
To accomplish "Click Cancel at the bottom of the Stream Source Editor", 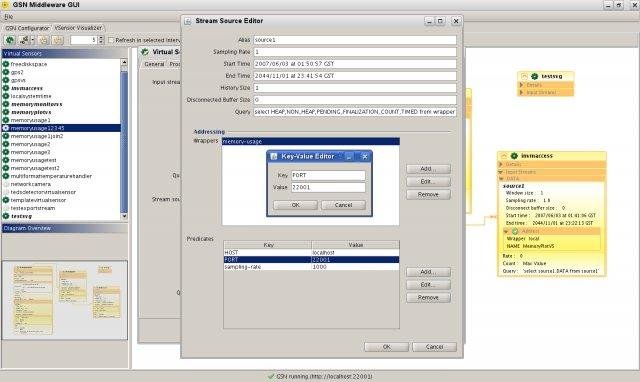I will click(x=434, y=347).
